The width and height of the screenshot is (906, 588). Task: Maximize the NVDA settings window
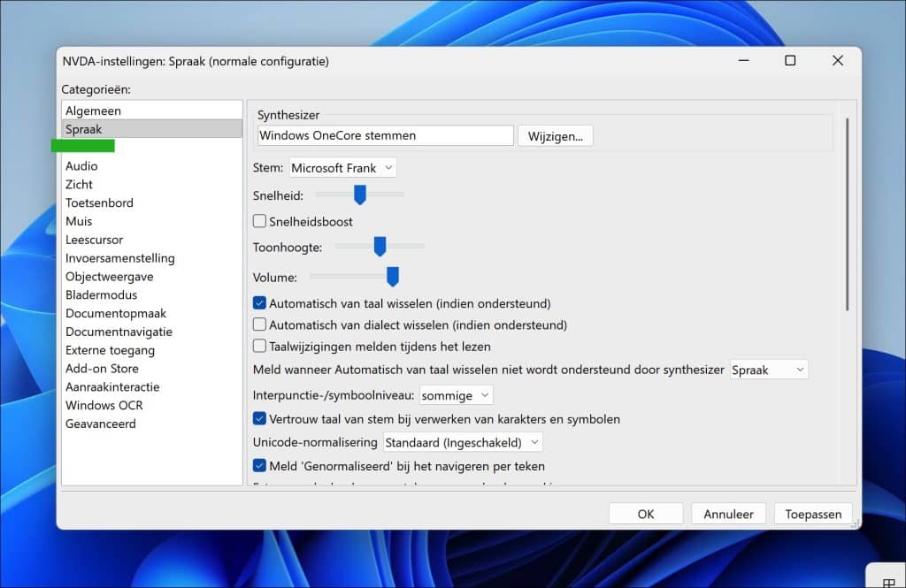(x=790, y=61)
